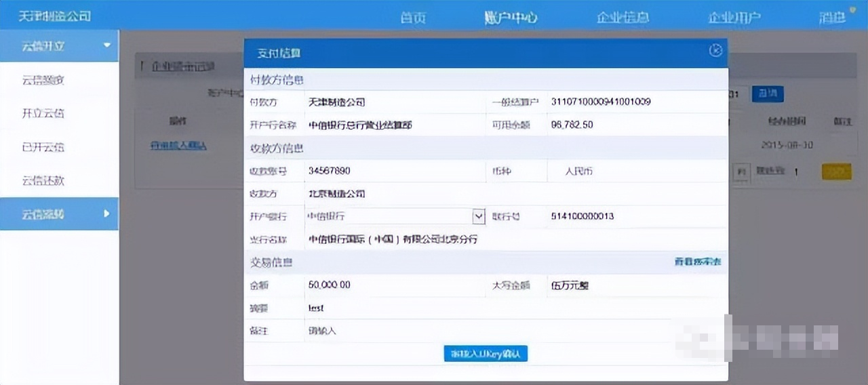Select first sidebar item under 云信开立
Screen dimensions: 868x385
(43, 80)
